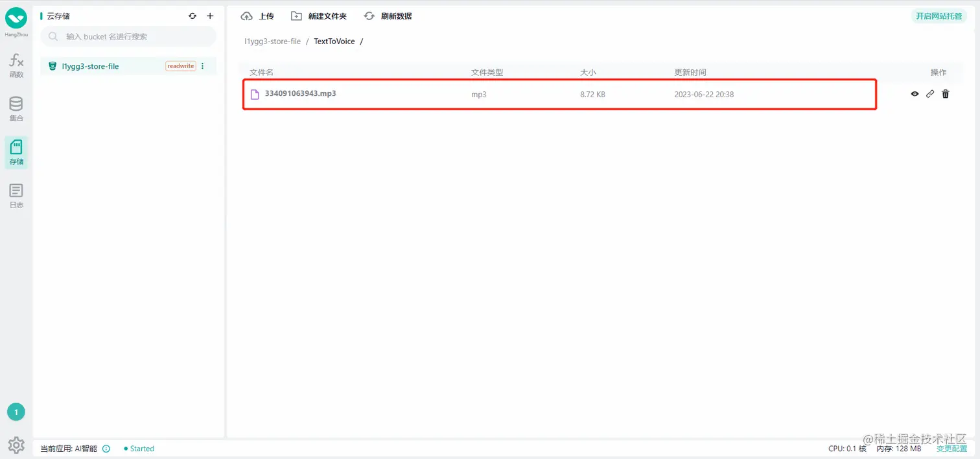Click the readwrite permission tag

(181, 66)
